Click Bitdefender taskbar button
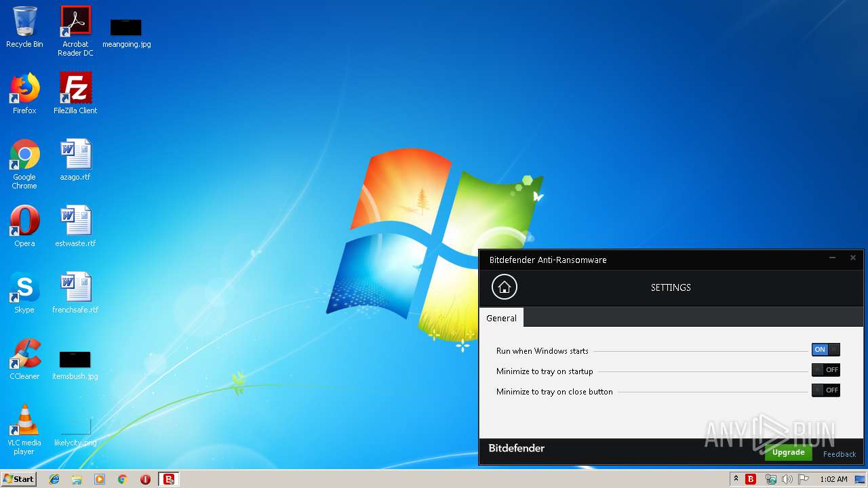This screenshot has height=488, width=868. coord(169,479)
